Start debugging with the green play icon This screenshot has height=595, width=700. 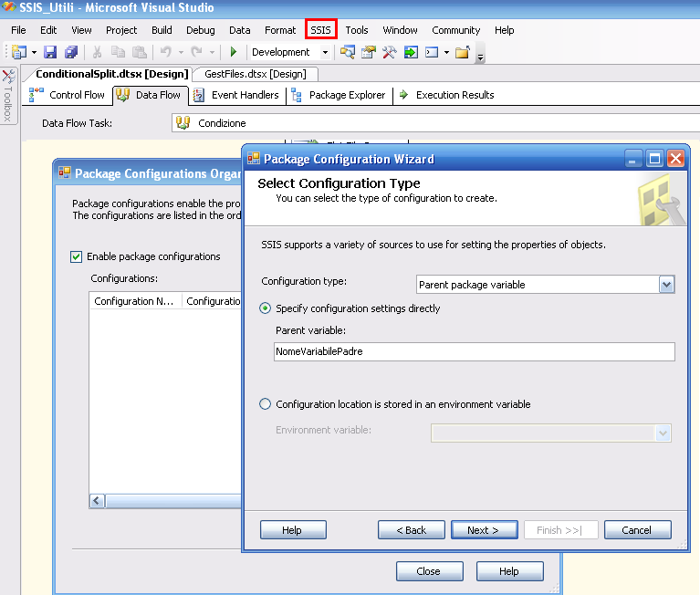click(x=233, y=52)
